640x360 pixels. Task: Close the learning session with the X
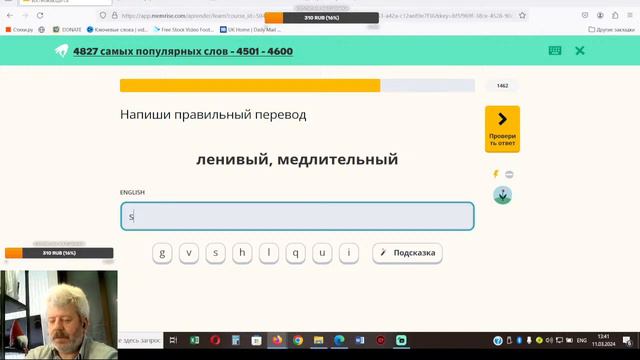(580, 51)
